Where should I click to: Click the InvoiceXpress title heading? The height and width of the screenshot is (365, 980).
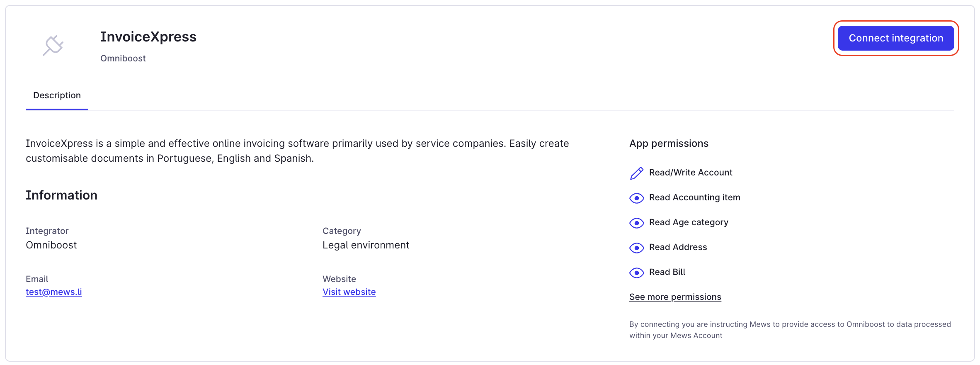[148, 37]
